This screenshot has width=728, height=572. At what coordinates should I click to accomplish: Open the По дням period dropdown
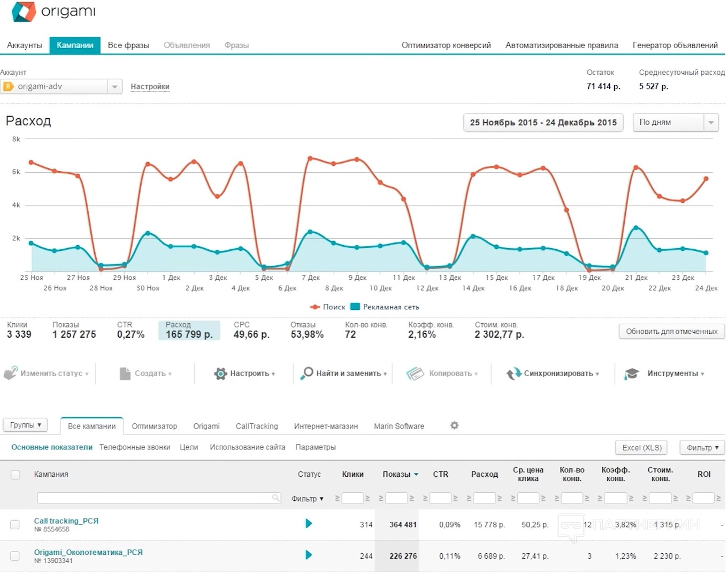(x=710, y=123)
